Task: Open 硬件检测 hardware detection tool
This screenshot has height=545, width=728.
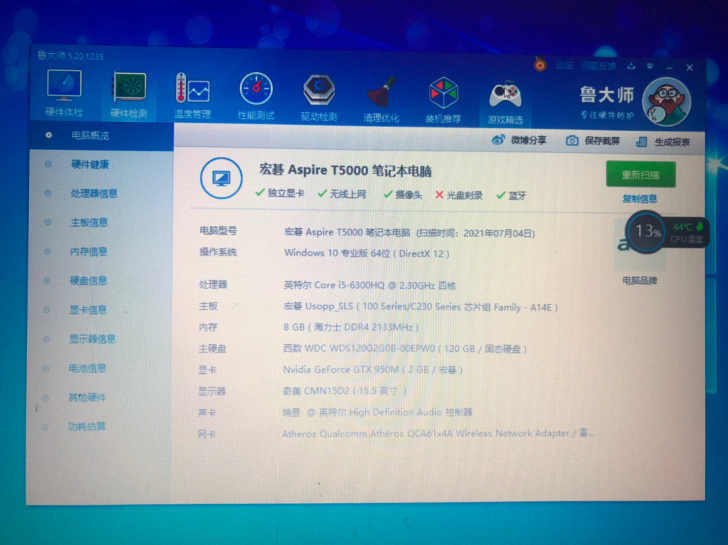Action: [x=129, y=94]
